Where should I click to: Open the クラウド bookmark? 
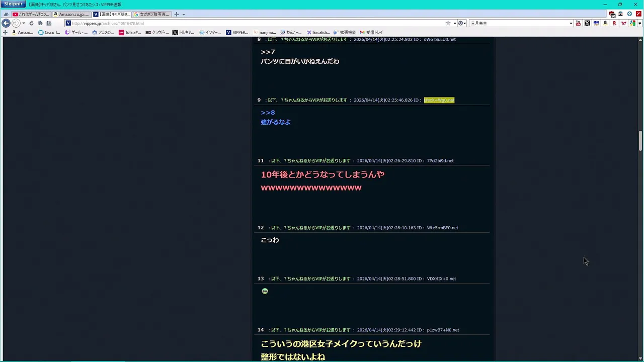tap(157, 32)
